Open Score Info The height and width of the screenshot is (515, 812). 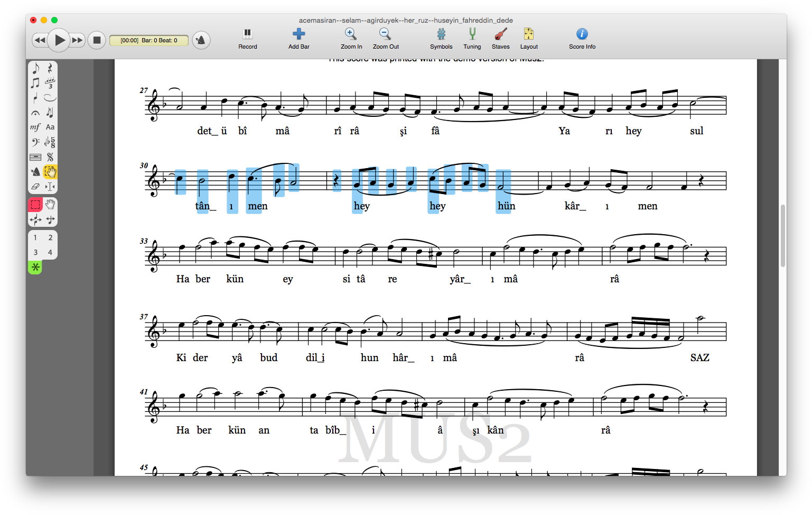(x=582, y=39)
